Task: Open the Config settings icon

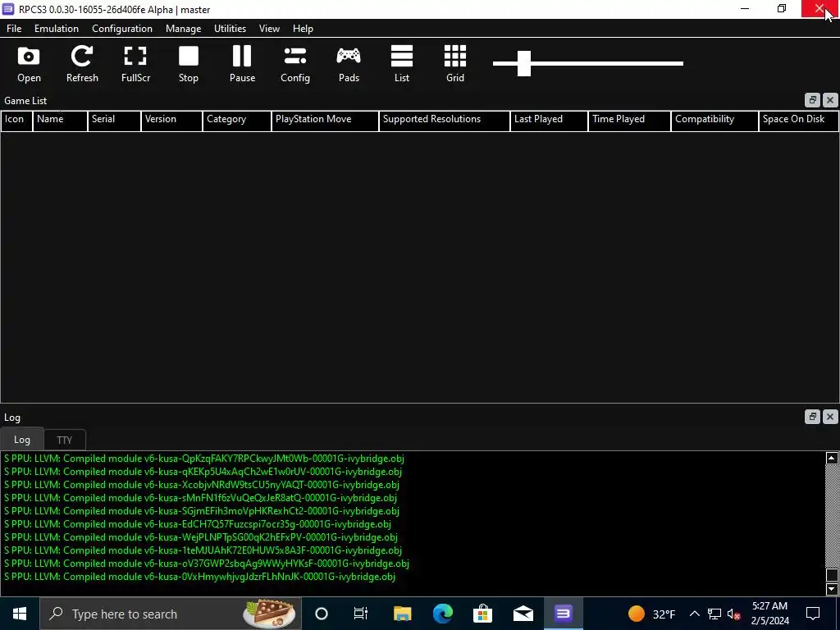Action: (x=295, y=64)
